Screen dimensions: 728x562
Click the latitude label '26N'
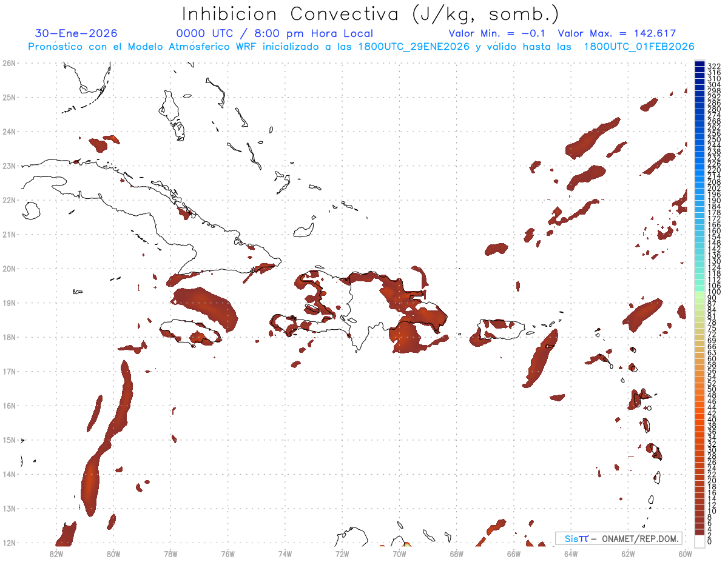pos(9,63)
